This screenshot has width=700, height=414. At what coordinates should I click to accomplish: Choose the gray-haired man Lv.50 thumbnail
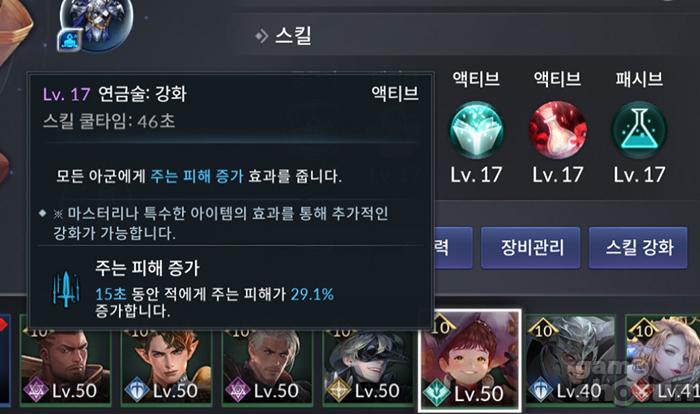pos(267,366)
